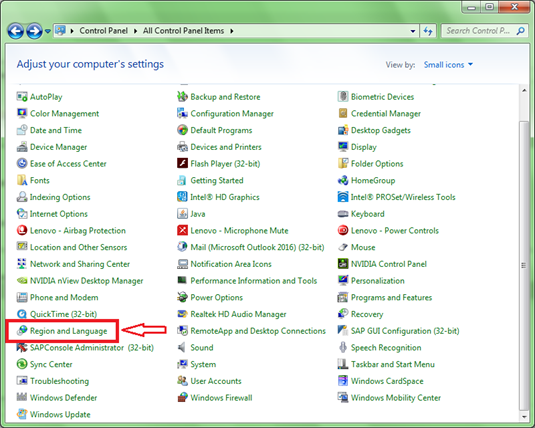Click the Ease of Access Center icon

click(22, 163)
